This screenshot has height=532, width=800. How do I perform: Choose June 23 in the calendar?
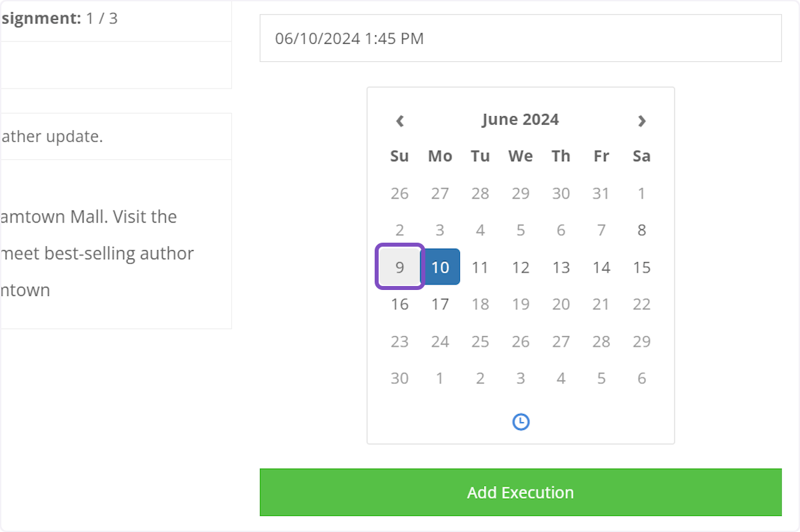point(399,341)
